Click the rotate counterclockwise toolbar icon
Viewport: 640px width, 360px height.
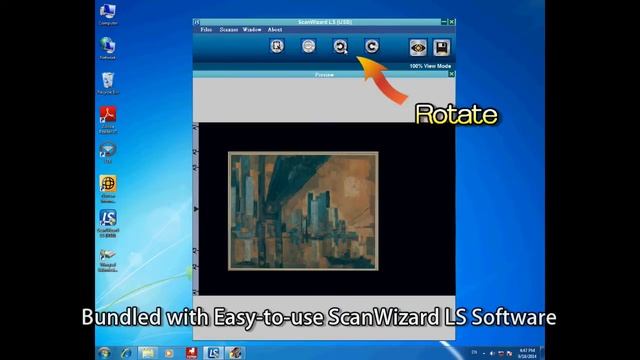click(x=340, y=46)
